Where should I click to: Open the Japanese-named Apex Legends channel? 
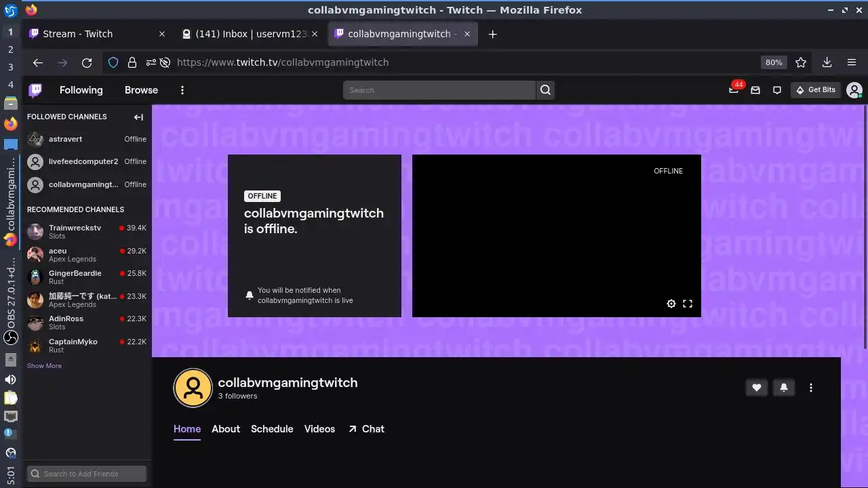coord(87,300)
